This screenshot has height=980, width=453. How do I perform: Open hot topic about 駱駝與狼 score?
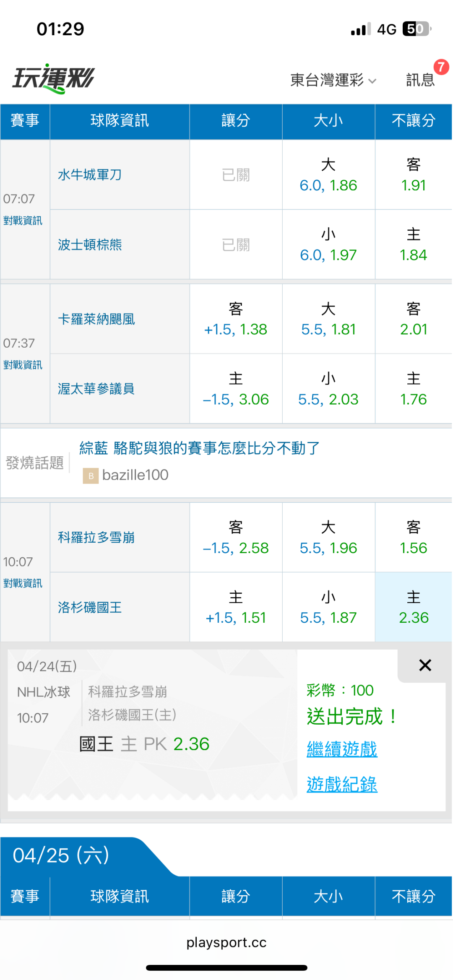coord(200,448)
